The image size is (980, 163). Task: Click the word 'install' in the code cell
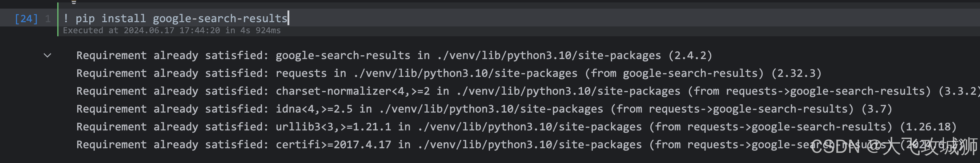tap(124, 18)
